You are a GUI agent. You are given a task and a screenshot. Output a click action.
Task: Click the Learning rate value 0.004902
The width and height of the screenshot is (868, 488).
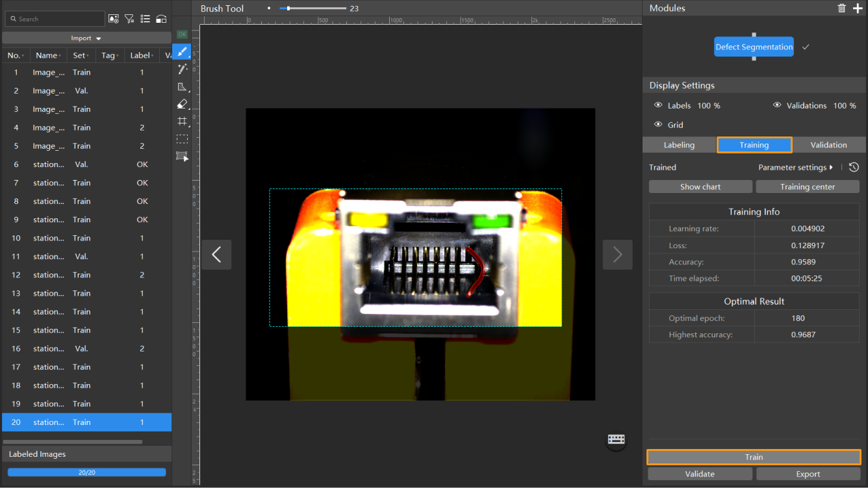pyautogui.click(x=808, y=229)
